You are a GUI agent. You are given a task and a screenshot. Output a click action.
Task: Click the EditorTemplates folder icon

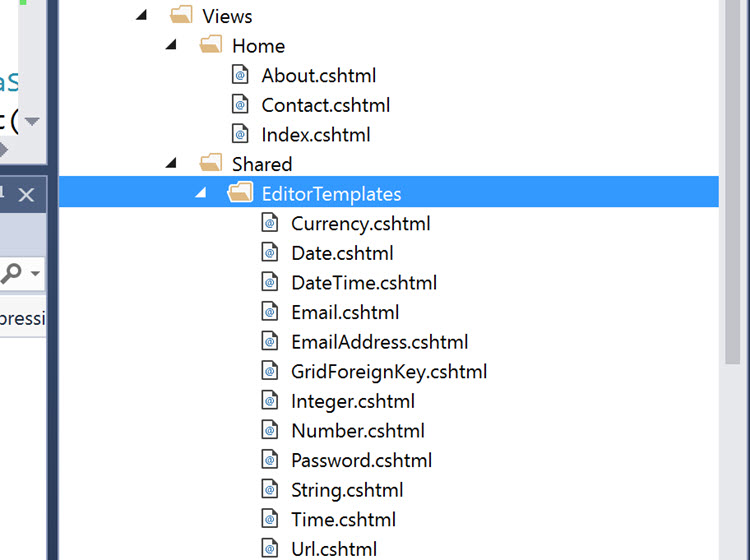(241, 192)
